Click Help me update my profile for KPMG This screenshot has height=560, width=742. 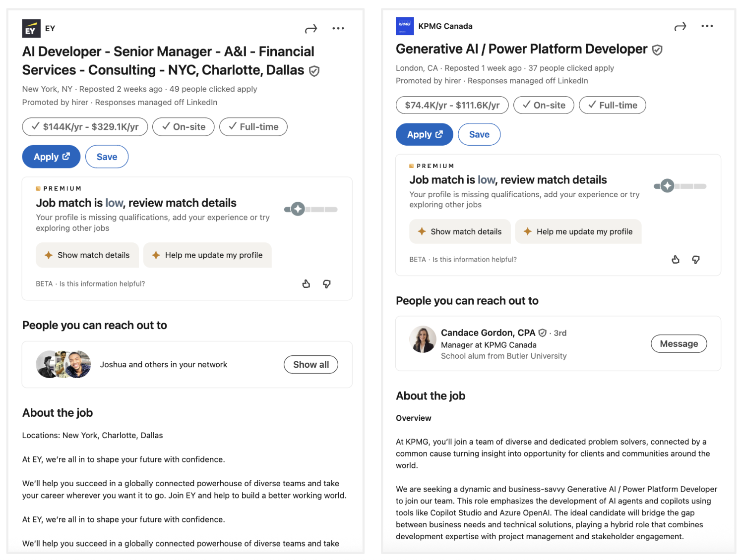(578, 232)
